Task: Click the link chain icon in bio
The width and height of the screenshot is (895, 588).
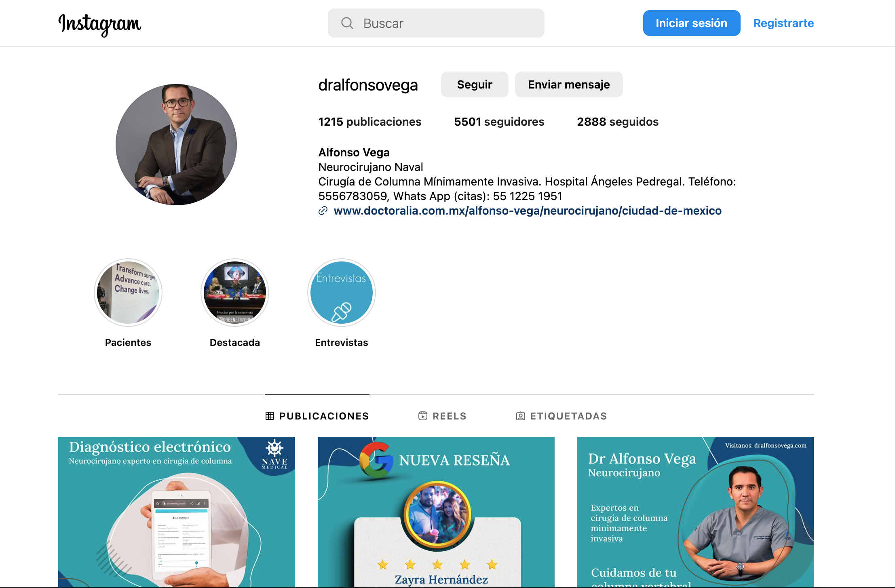Action: click(x=323, y=211)
